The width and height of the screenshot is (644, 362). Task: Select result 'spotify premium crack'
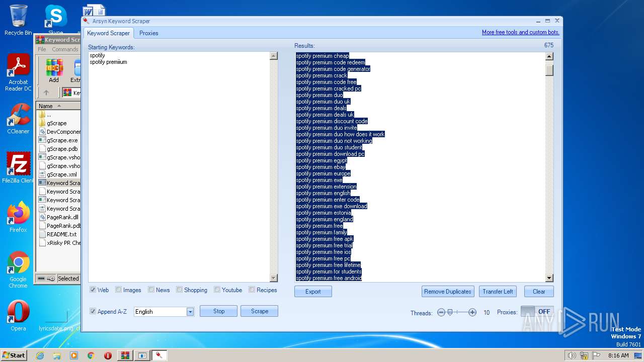pos(321,75)
